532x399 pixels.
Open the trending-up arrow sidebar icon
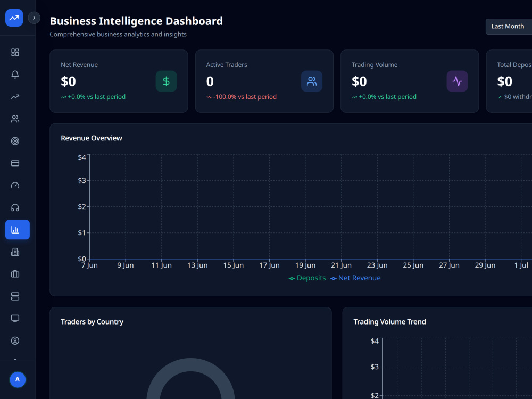click(x=15, y=97)
